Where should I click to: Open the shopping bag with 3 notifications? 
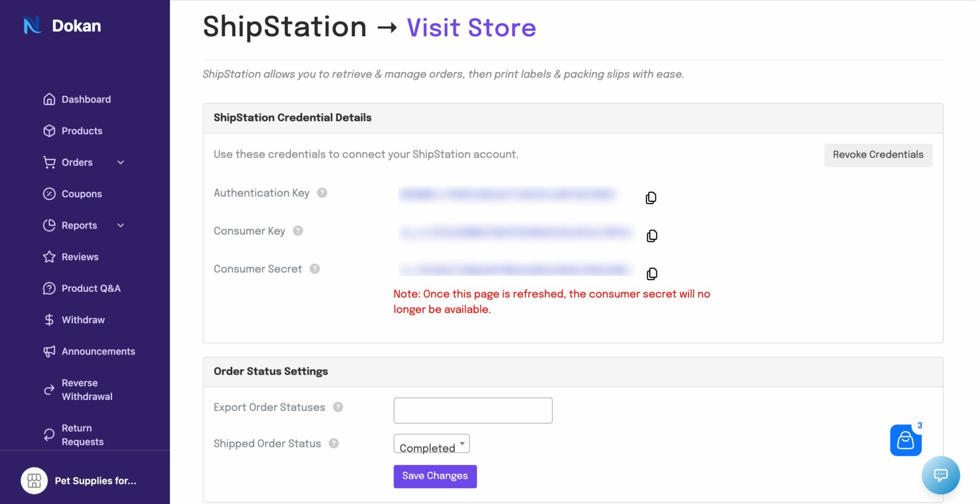point(905,440)
